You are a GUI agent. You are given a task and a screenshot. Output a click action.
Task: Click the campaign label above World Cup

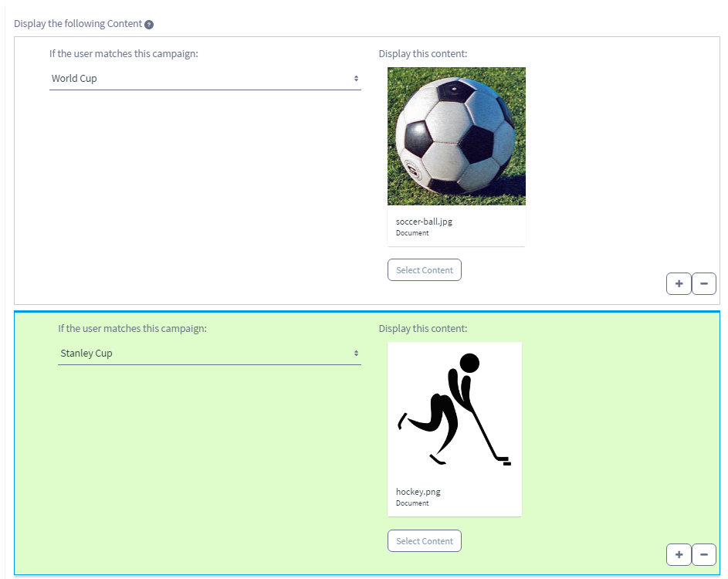[124, 54]
